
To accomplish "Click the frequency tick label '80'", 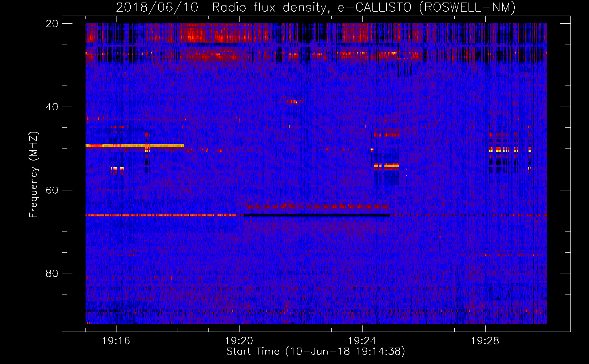I will click(52, 273).
